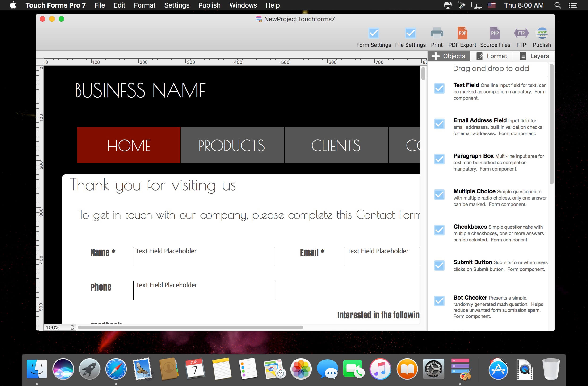Toggle the Bot Checker checkbox
The height and width of the screenshot is (386, 588).
(x=439, y=301)
